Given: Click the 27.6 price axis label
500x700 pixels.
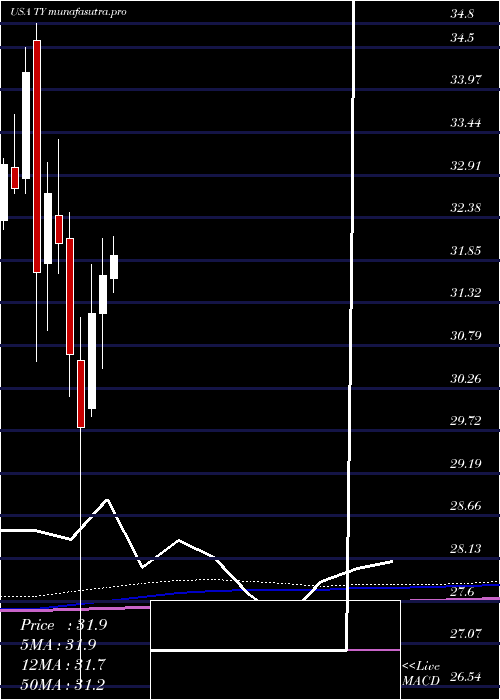Looking at the screenshot, I should click(x=462, y=592).
